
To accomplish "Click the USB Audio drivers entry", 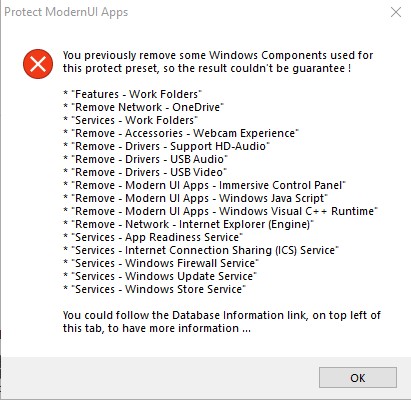I will [145, 159].
